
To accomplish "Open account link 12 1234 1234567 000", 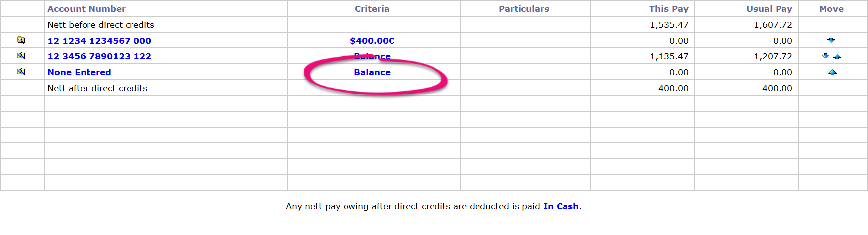I will (x=99, y=41).
